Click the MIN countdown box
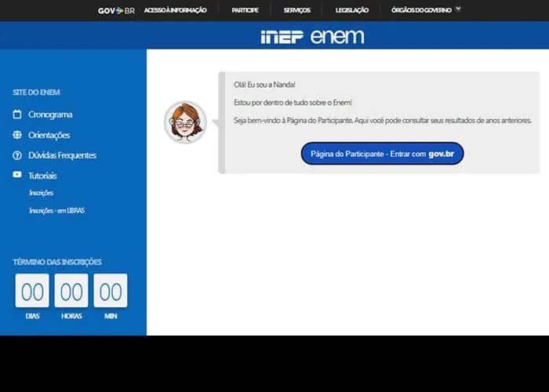Screen dimensions: 549x392 pos(111,291)
